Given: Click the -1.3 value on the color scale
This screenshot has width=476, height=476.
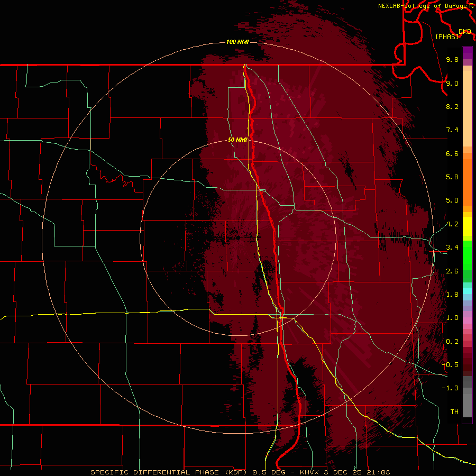Looking at the screenshot, I should [x=451, y=388].
